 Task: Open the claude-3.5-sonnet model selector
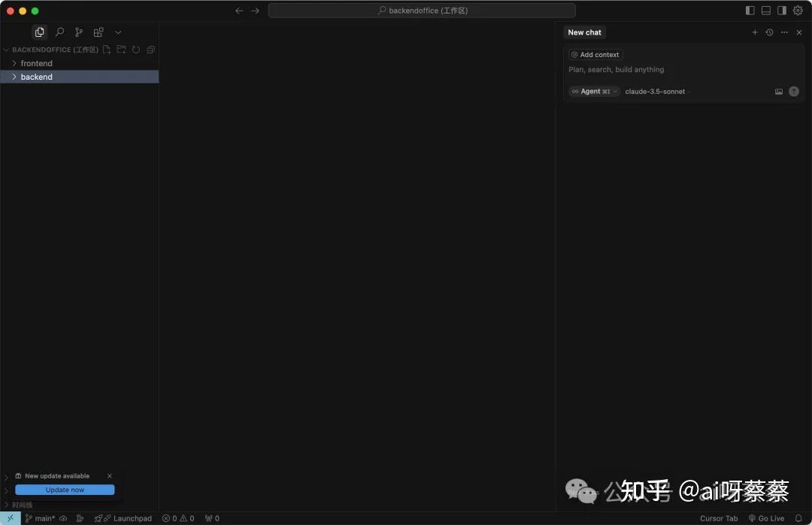click(x=656, y=91)
